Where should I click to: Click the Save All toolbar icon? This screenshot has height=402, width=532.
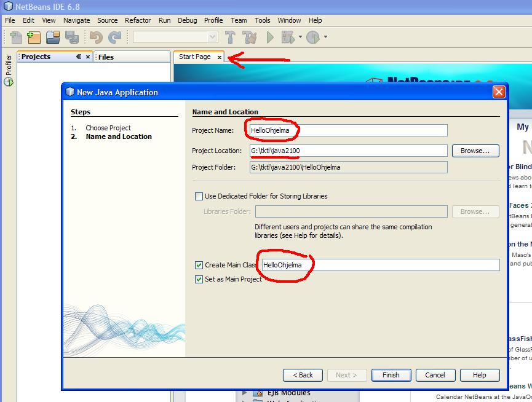pyautogui.click(x=71, y=37)
